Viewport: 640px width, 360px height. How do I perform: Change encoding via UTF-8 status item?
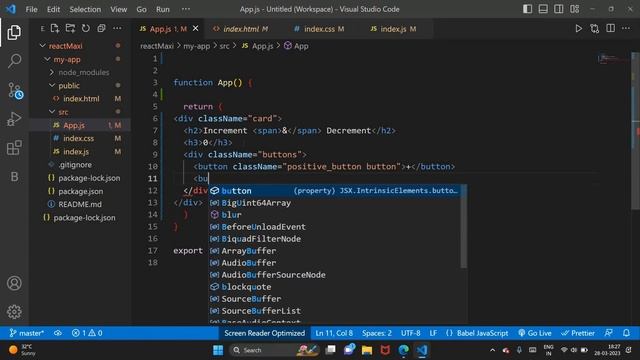(411, 333)
